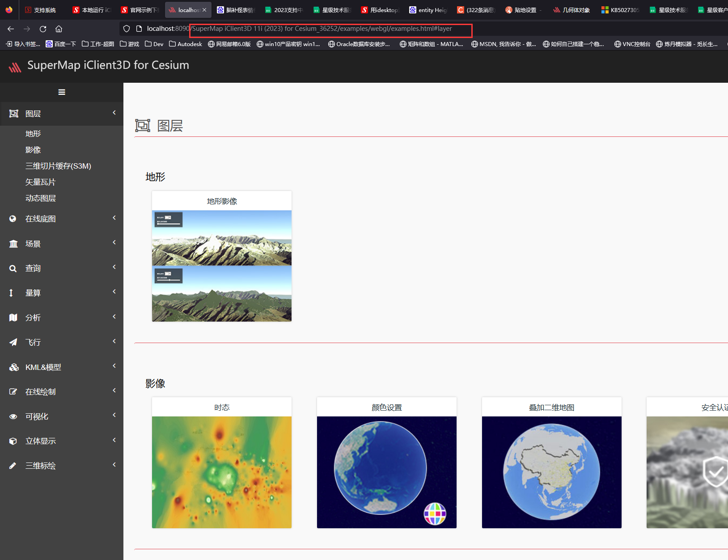Click the map icon beside 分析

point(13,318)
